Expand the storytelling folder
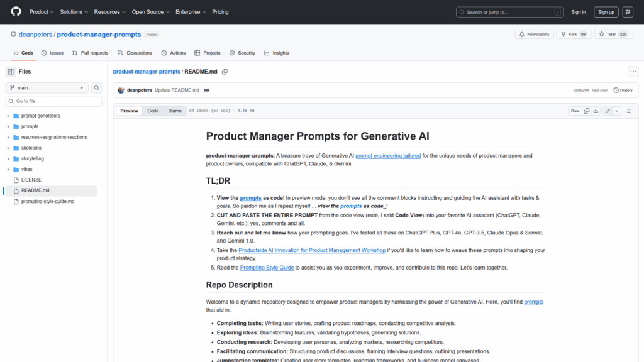Image resolution: width=644 pixels, height=362 pixels. point(8,158)
